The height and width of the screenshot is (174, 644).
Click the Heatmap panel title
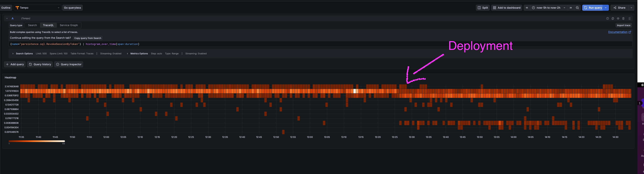click(x=10, y=78)
